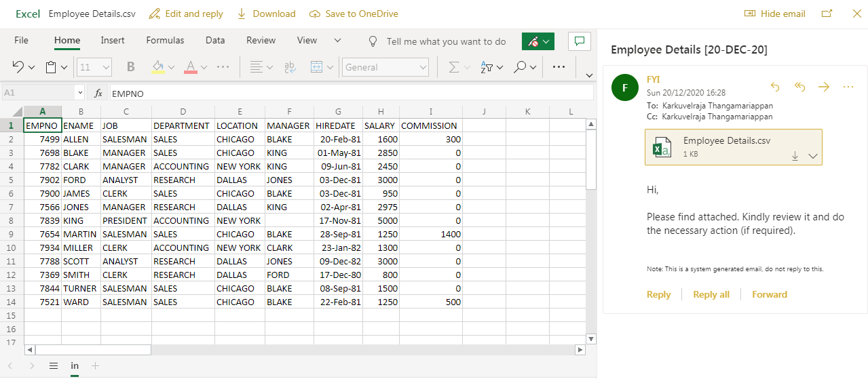Click the email Reply arrow icon
This screenshot has width=868, height=379.
coord(776,87)
